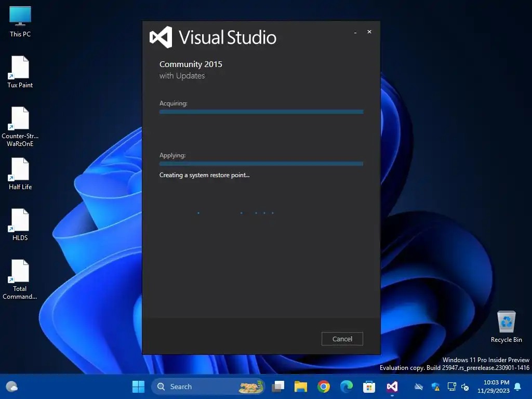Select the 'with Updates' subtitle text
The width and height of the screenshot is (532, 399).
[182, 76]
